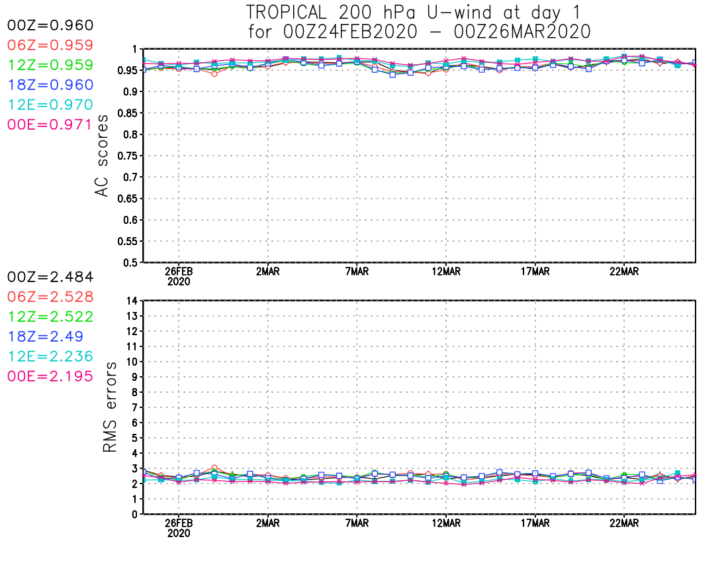The height and width of the screenshot is (563, 728).
Task: Select the AC legend entry '18Z=0.960'
Action: pyautogui.click(x=50, y=85)
